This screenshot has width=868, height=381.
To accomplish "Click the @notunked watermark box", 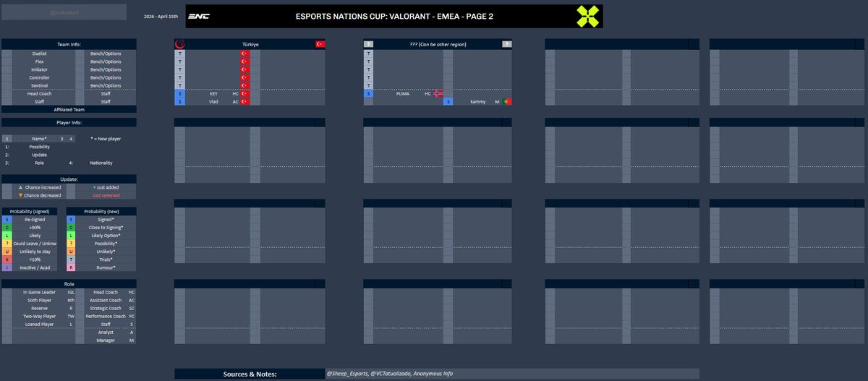I will coord(64,12).
